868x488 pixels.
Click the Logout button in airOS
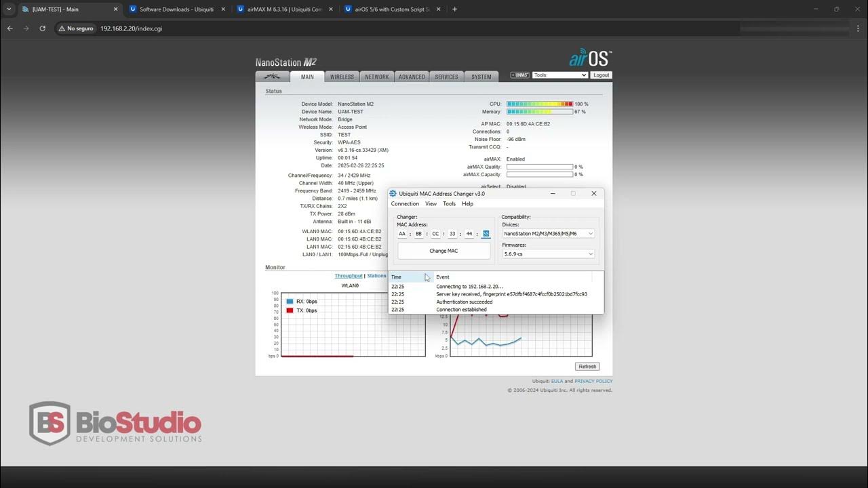(601, 75)
